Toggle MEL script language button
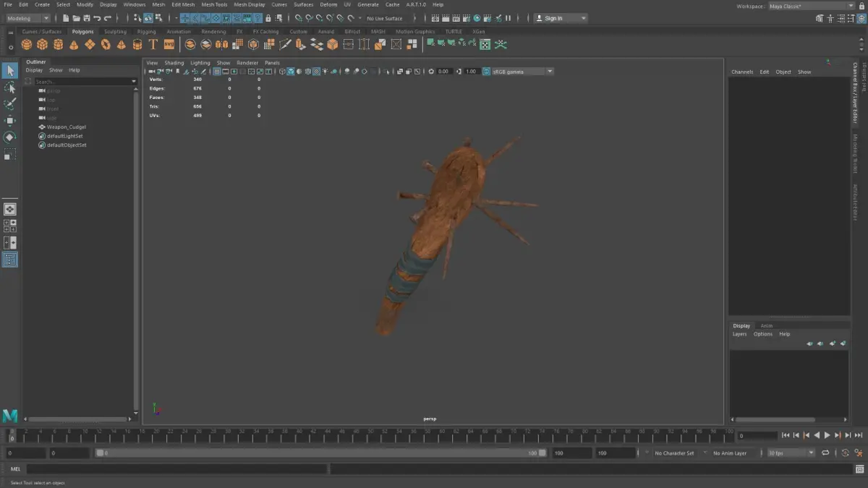This screenshot has height=488, width=868. [16, 469]
